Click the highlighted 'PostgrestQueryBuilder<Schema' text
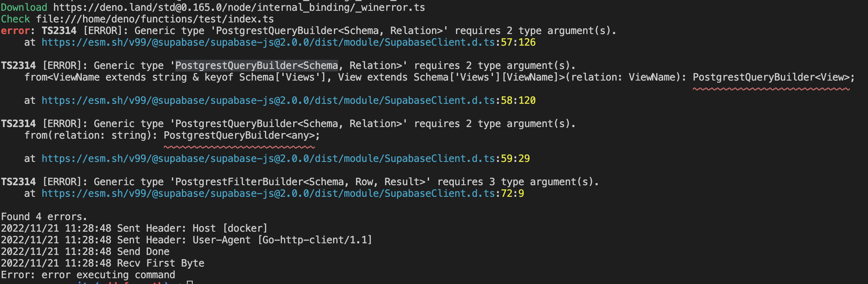Image resolution: width=868 pixels, height=284 pixels. point(256,66)
